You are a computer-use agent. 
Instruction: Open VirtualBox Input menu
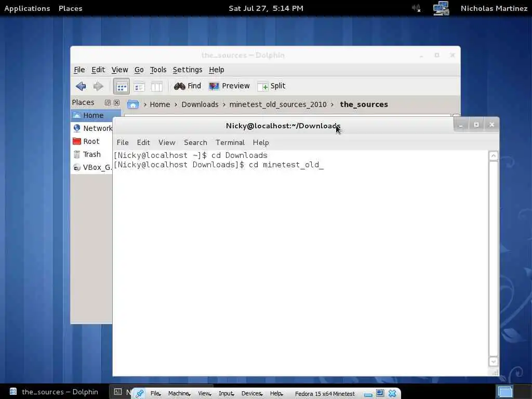point(227,394)
